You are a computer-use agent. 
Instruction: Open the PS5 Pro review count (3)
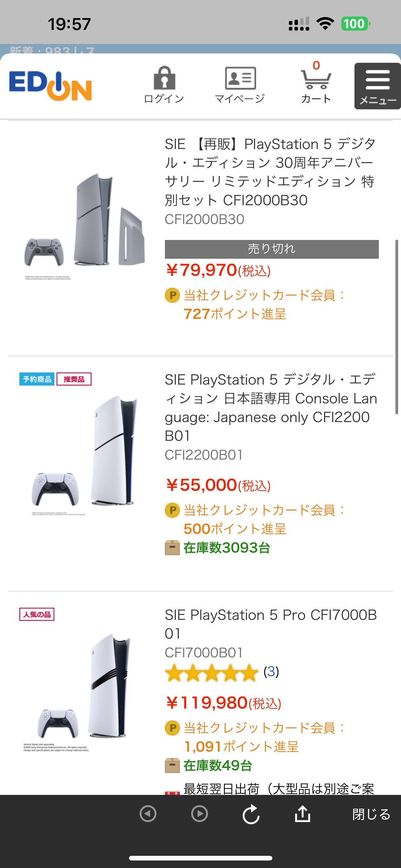coord(271,671)
